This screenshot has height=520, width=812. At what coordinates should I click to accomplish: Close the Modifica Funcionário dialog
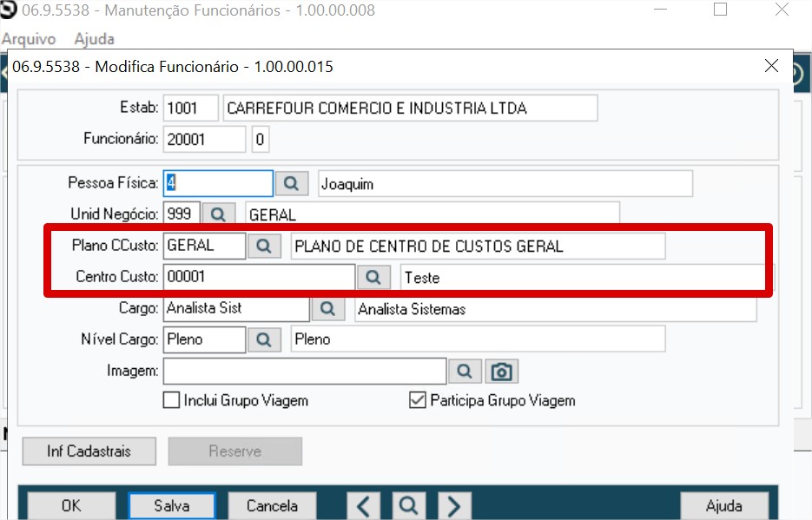[771, 66]
